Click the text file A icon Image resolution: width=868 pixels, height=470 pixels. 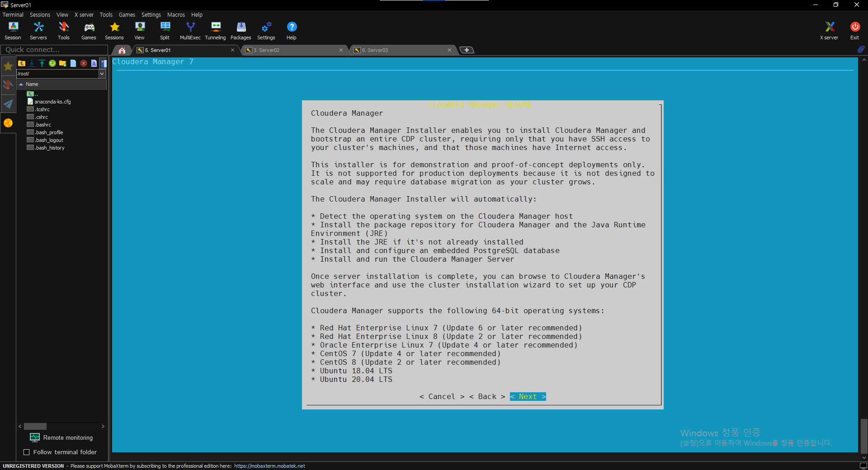pyautogui.click(x=94, y=63)
